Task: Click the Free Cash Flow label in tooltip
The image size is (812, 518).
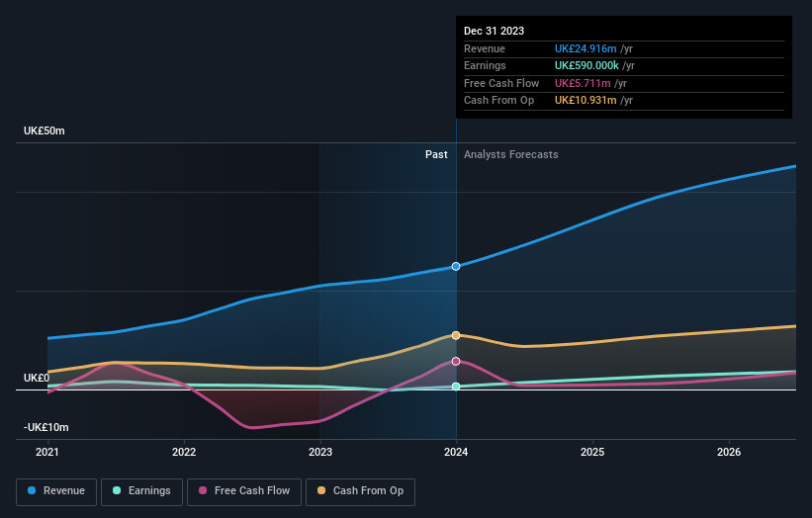Action: pos(501,83)
